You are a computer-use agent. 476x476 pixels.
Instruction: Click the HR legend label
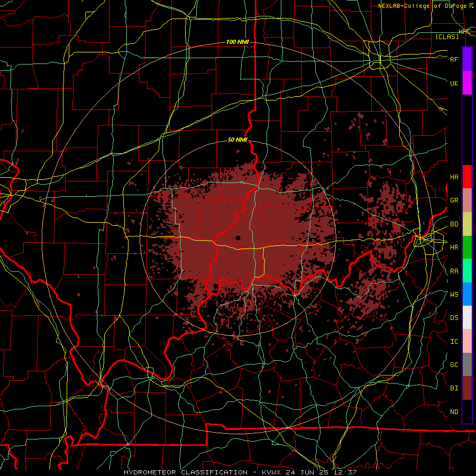tap(454, 248)
